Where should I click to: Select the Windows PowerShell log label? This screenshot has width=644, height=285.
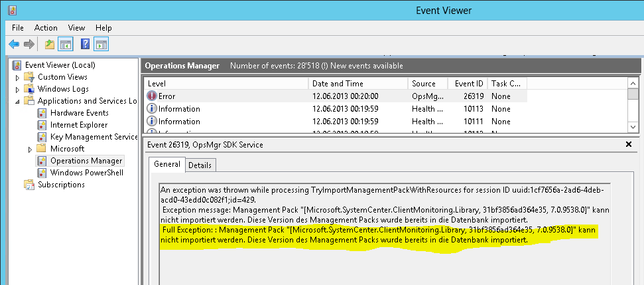[x=87, y=172]
